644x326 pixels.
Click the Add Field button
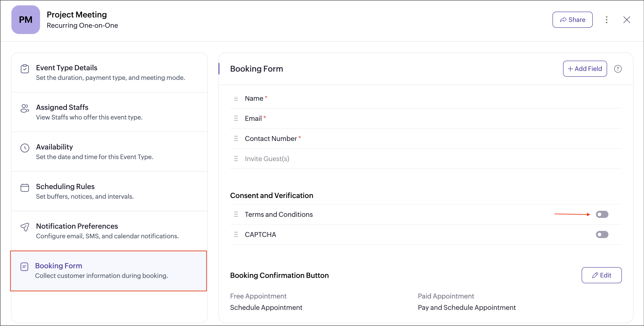click(x=584, y=69)
